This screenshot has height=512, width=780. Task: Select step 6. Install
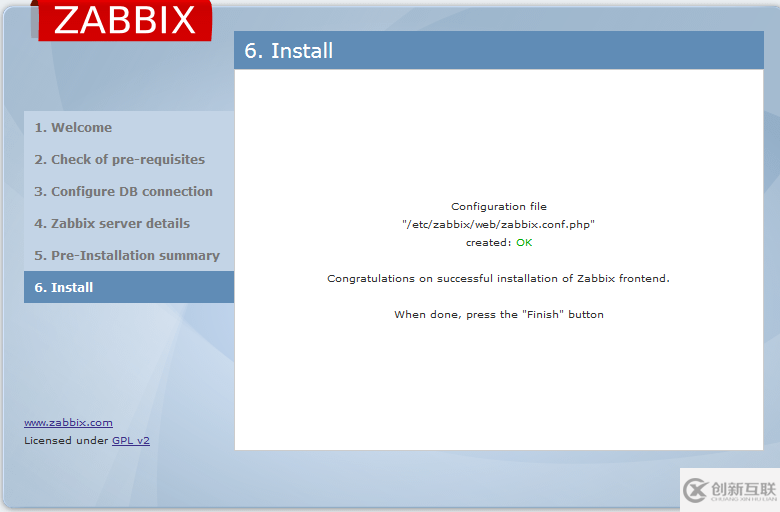pos(129,287)
